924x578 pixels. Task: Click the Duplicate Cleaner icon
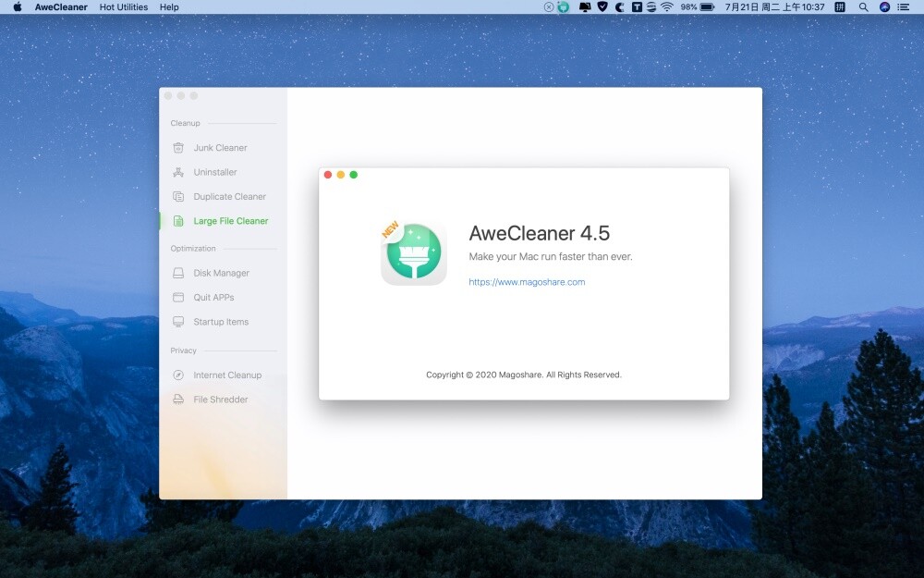pos(178,196)
